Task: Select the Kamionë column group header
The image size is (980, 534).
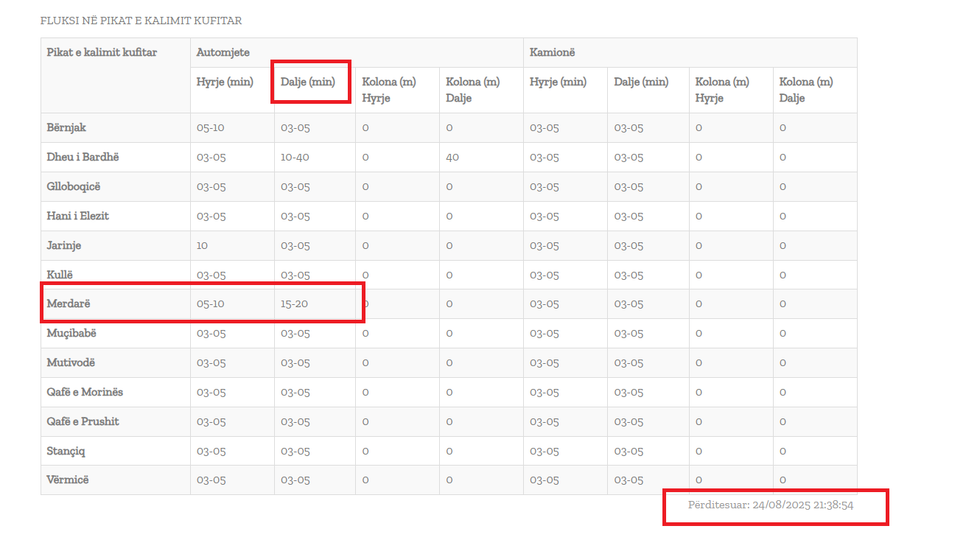Action: pyautogui.click(x=552, y=52)
